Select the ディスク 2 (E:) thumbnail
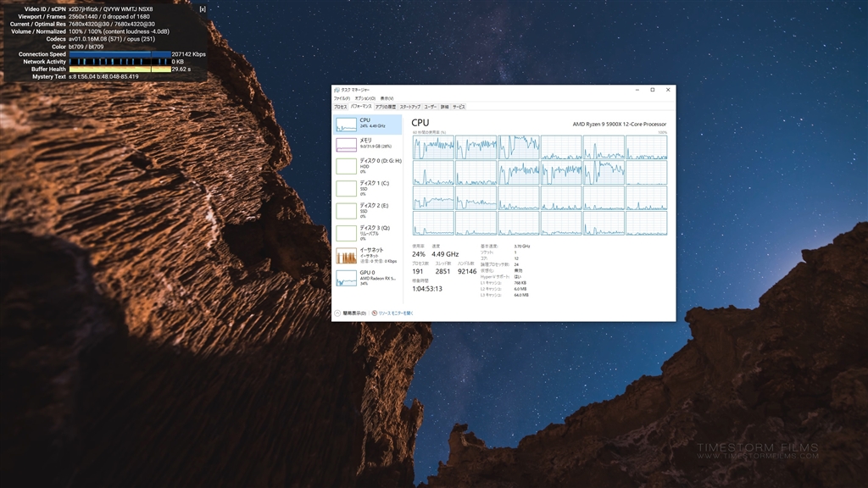868x488 pixels. tap(346, 211)
